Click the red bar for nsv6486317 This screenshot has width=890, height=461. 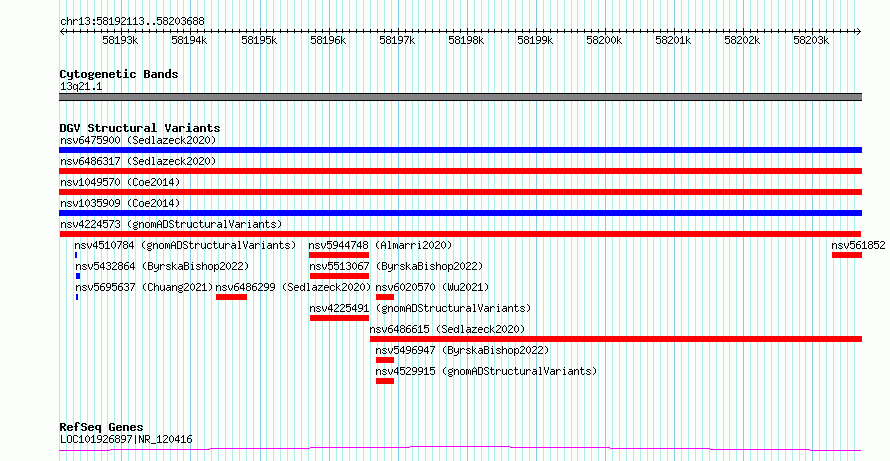coord(460,171)
